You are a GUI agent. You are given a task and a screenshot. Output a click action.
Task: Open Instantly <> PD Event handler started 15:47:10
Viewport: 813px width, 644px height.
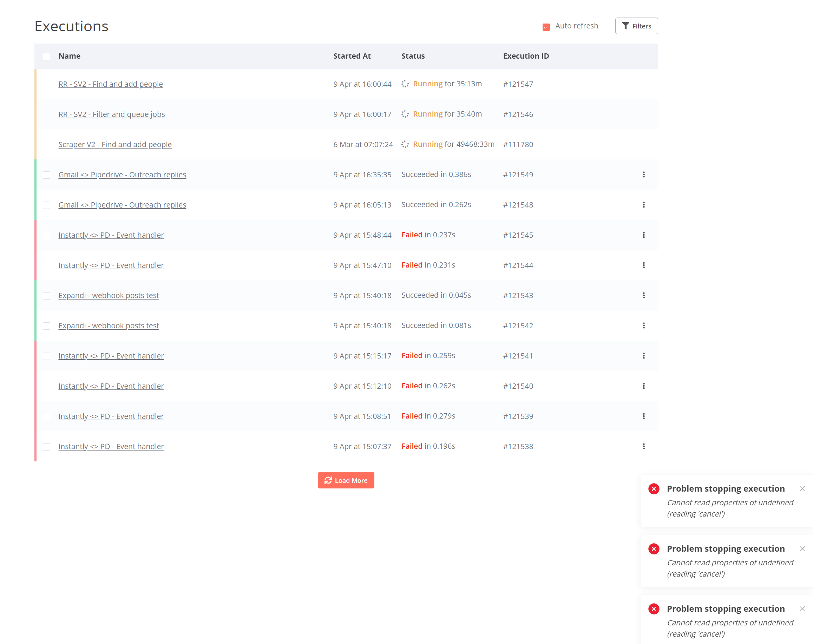[x=111, y=265]
